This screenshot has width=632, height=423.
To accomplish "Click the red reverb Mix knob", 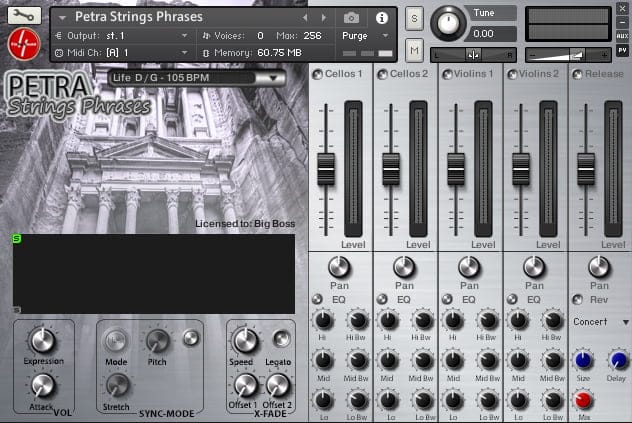I will coord(583,400).
